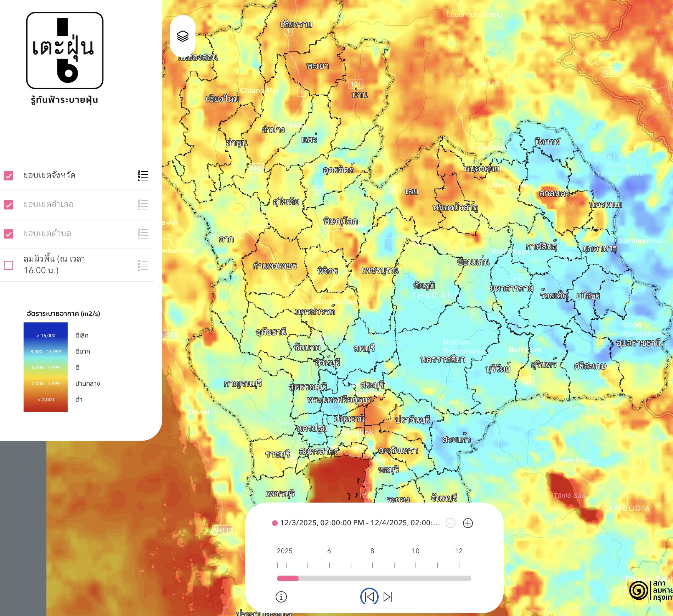Toggle ขอบเขตจังหวัด checkbox
The height and width of the screenshot is (616, 673).
click(9, 176)
